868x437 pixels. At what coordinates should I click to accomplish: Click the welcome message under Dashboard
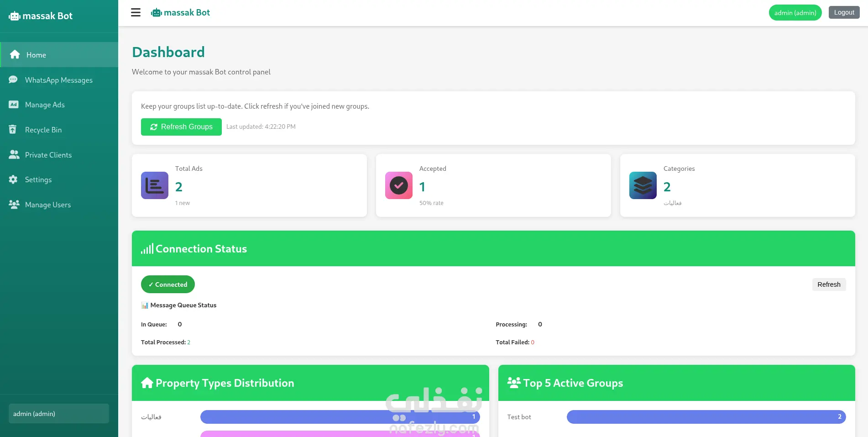coord(201,72)
